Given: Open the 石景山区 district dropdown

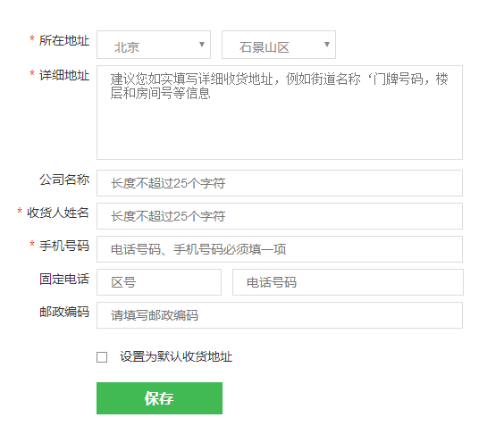Looking at the screenshot, I should click(279, 45).
